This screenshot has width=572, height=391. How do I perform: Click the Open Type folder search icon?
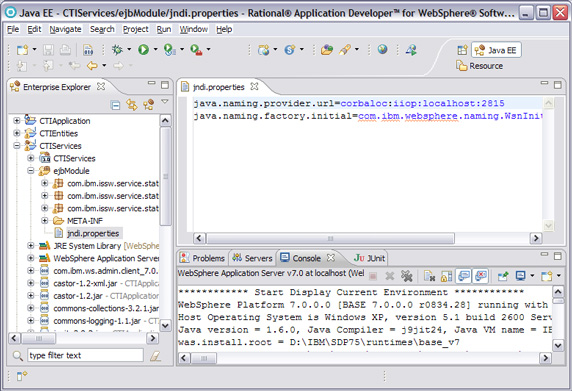(x=326, y=50)
